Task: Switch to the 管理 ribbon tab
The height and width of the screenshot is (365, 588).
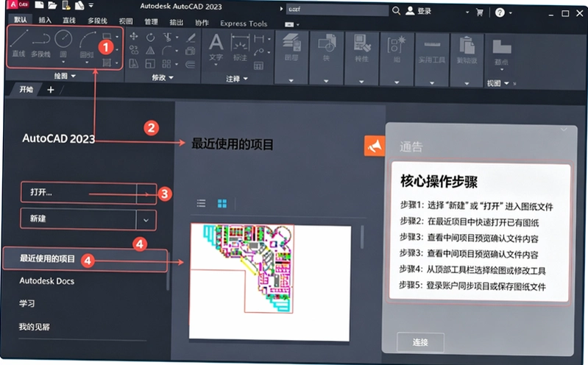Action: point(151,22)
